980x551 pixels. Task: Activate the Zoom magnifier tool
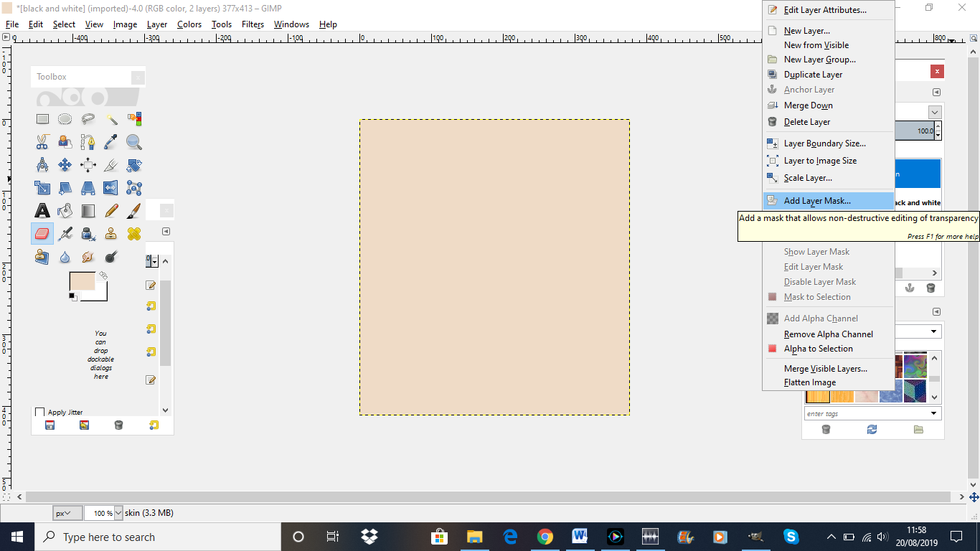(x=133, y=141)
